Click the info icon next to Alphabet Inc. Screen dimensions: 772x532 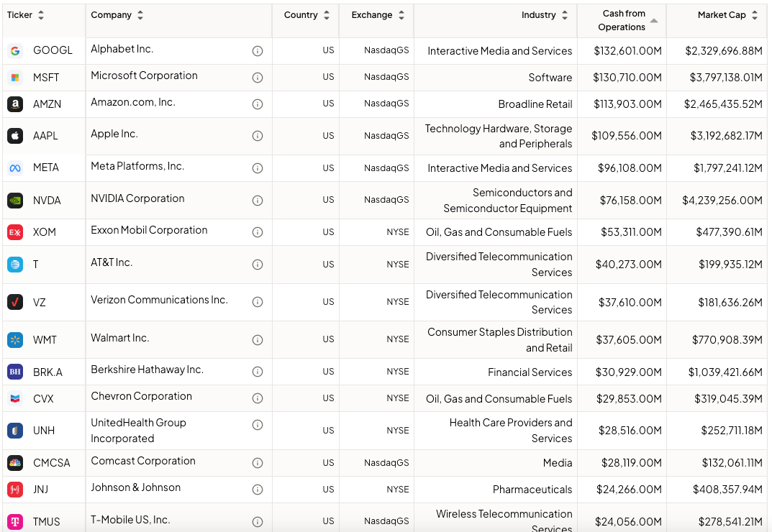tap(258, 51)
